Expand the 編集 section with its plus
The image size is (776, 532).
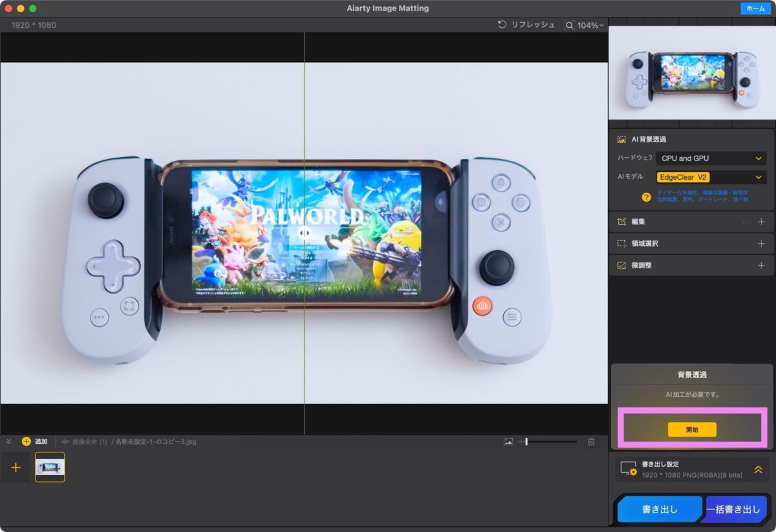[761, 222]
